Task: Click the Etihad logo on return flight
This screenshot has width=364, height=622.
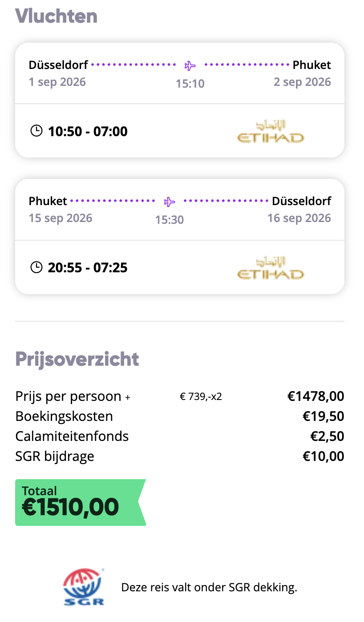Action: (271, 267)
